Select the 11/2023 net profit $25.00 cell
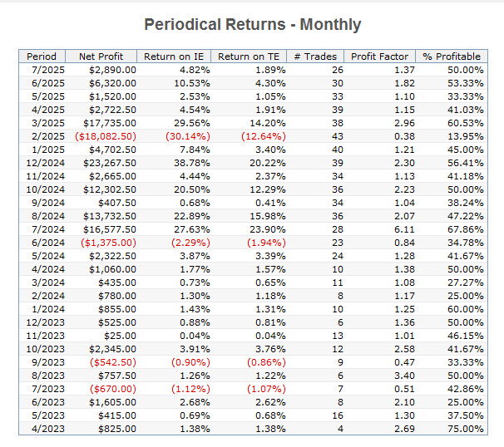The image size is (504, 447). (x=120, y=336)
